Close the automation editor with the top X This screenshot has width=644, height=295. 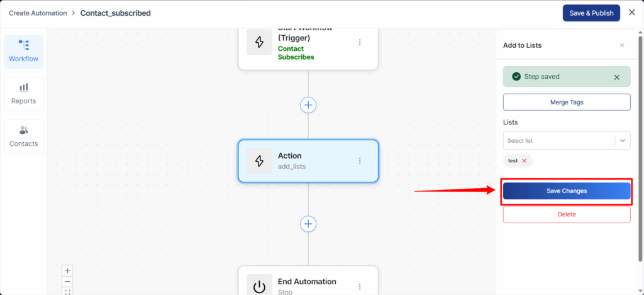[x=631, y=13]
